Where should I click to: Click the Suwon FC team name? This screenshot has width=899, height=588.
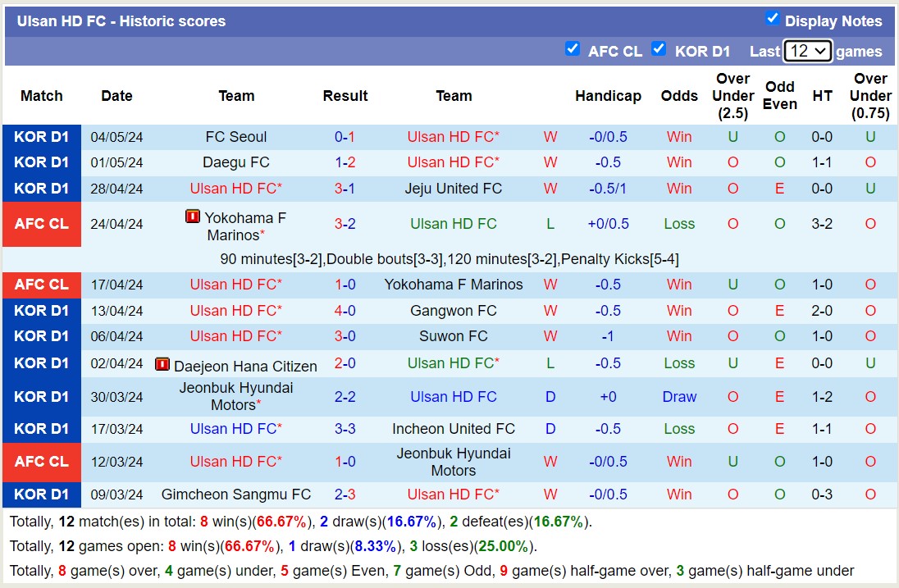(x=454, y=336)
